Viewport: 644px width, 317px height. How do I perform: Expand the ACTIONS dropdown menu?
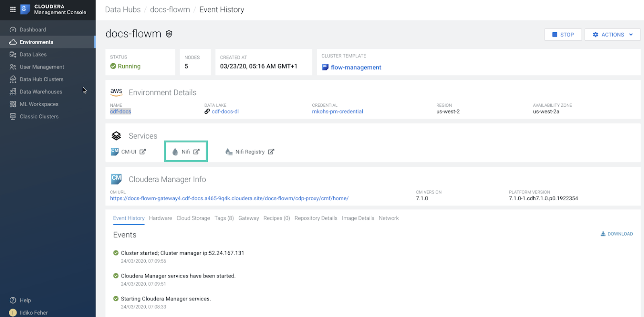coord(612,35)
